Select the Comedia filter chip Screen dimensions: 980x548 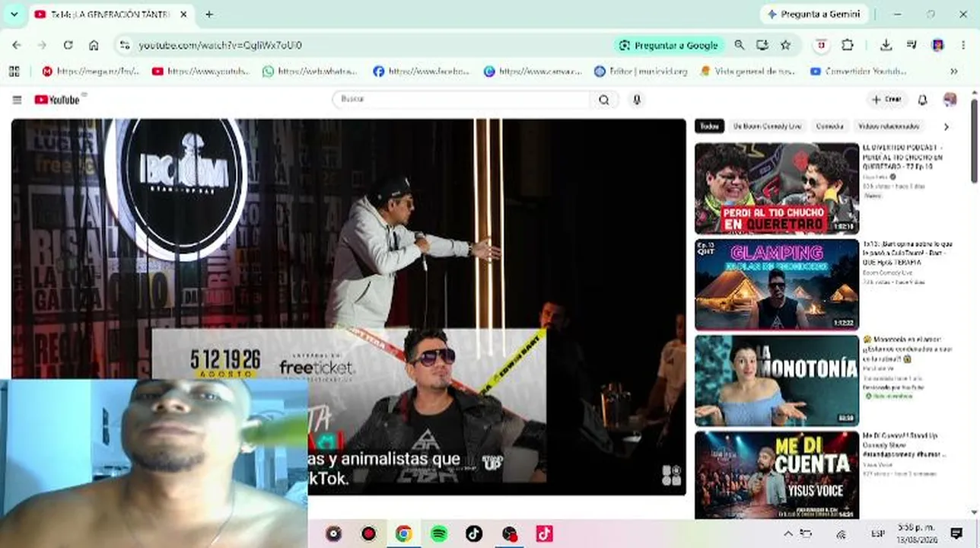829,126
